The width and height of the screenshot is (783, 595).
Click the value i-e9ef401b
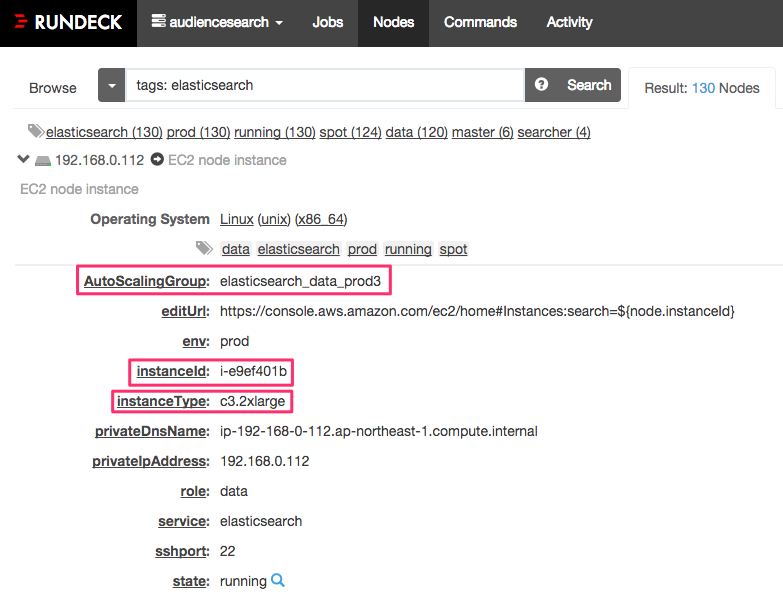(x=253, y=371)
